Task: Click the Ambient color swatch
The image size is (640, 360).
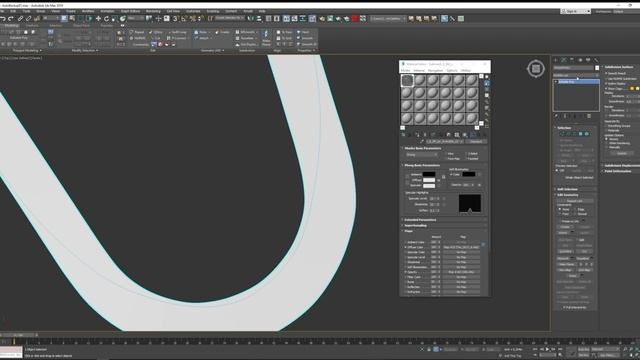Action: tap(429, 174)
